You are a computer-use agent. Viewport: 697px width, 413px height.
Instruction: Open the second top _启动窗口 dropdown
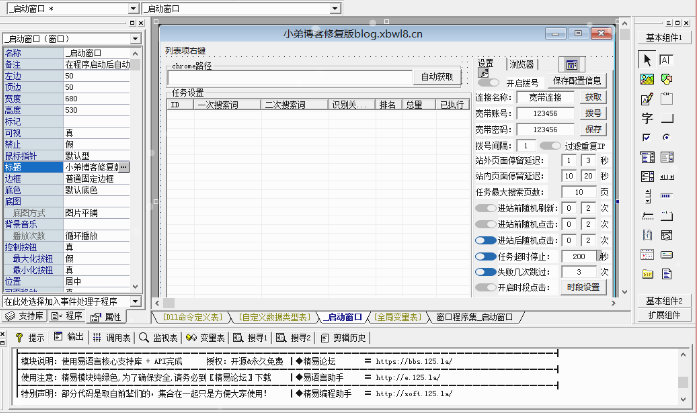coord(335,8)
